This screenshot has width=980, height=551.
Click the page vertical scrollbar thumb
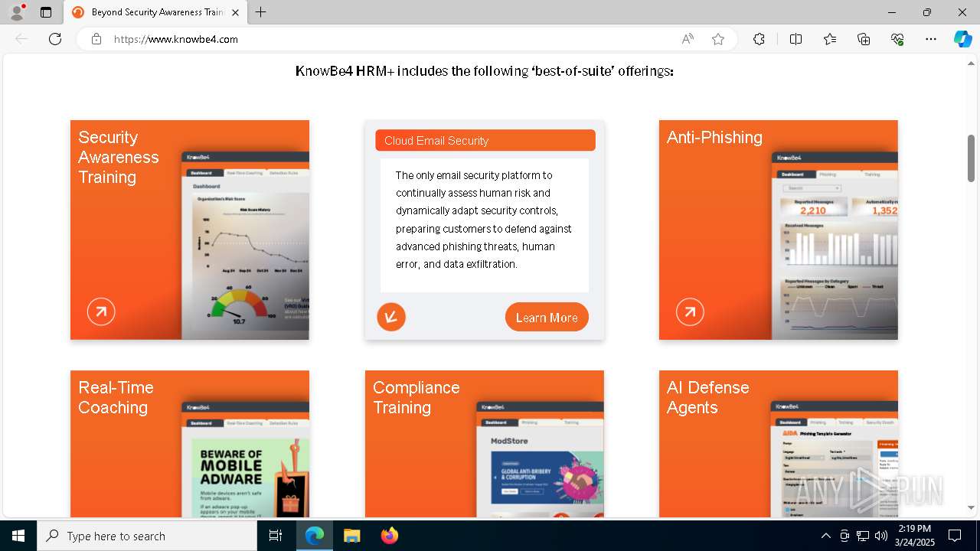[971, 158]
